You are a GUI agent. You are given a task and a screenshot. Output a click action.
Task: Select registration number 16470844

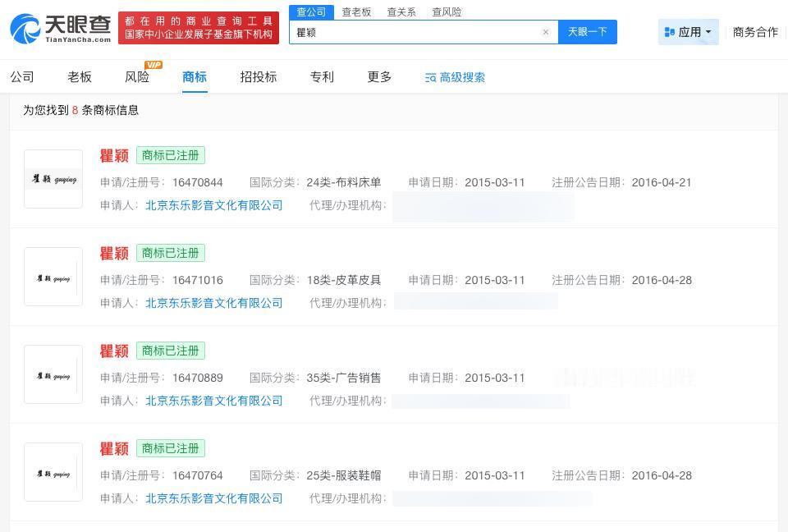[x=198, y=182]
